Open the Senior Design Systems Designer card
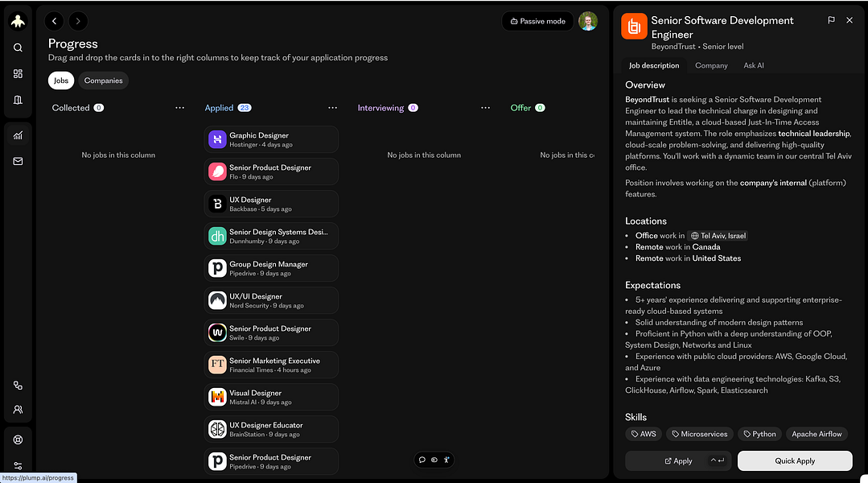Screen dimensions: 868x483 (271, 236)
